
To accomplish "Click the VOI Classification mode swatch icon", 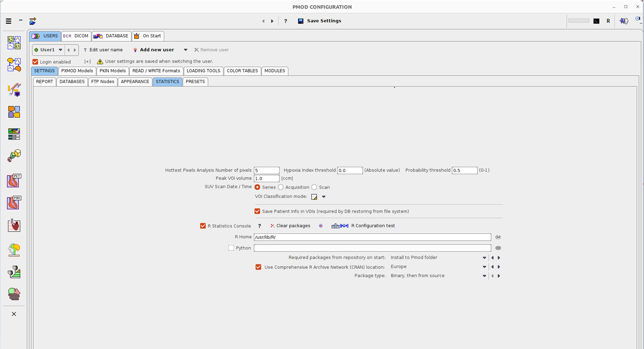I will coord(314,197).
